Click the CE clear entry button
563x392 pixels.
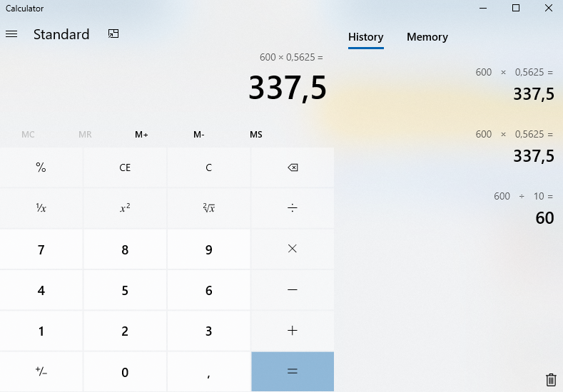click(x=125, y=167)
